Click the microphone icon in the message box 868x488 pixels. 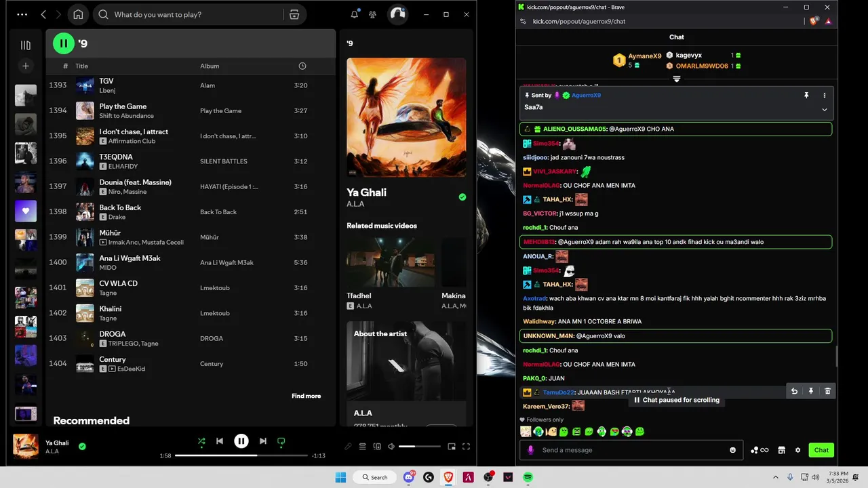pyautogui.click(x=530, y=450)
